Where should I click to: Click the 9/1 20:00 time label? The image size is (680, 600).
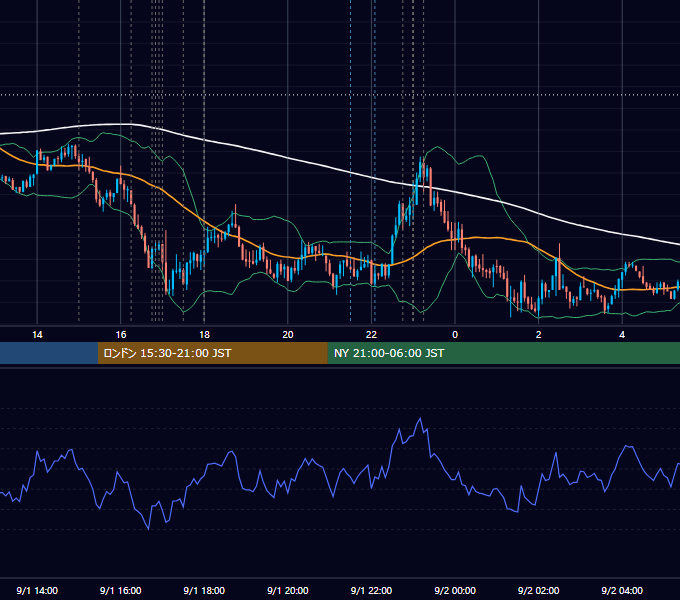pos(288,590)
